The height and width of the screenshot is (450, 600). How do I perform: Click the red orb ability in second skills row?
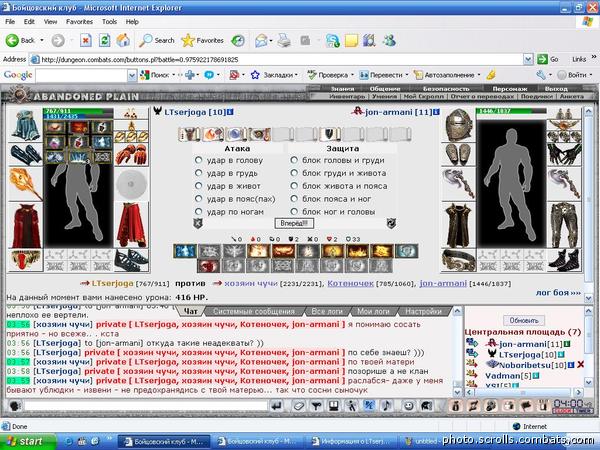(209, 266)
